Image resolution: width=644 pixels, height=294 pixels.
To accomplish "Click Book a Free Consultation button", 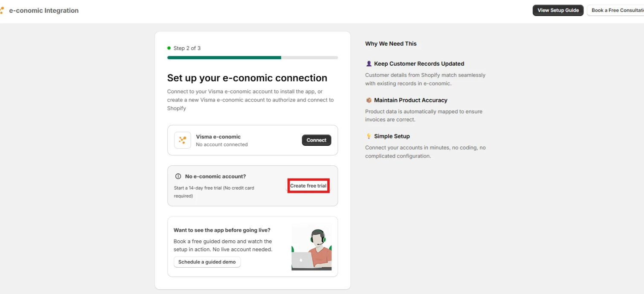I will (x=615, y=10).
